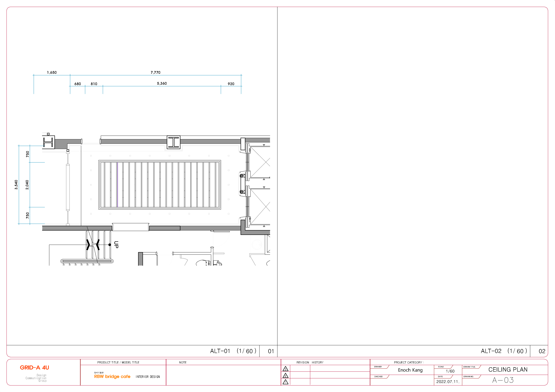Select the rotated H-column at left corner
Viewport: 555px width, 392px height.
48,142
